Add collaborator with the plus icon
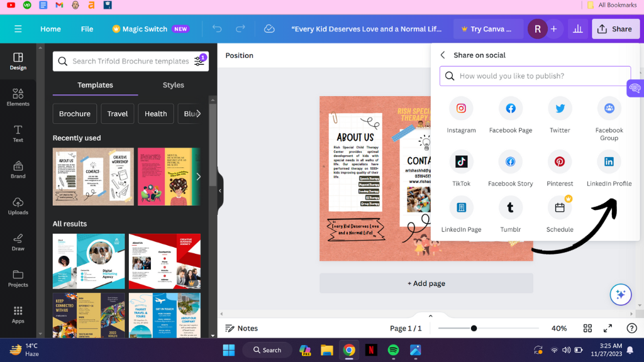The width and height of the screenshot is (644, 362). [x=553, y=29]
